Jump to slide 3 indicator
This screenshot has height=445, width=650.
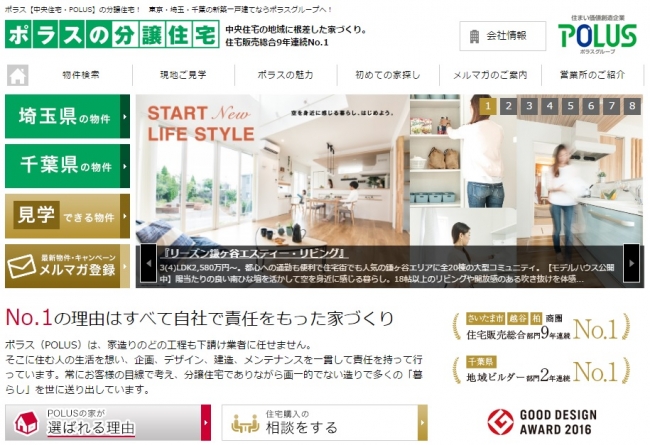pyautogui.click(x=529, y=106)
